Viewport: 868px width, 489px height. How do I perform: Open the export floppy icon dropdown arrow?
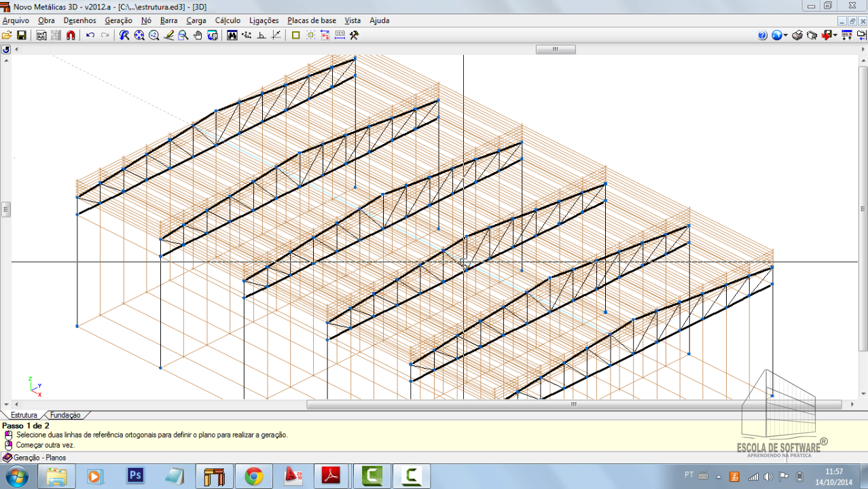tap(835, 35)
